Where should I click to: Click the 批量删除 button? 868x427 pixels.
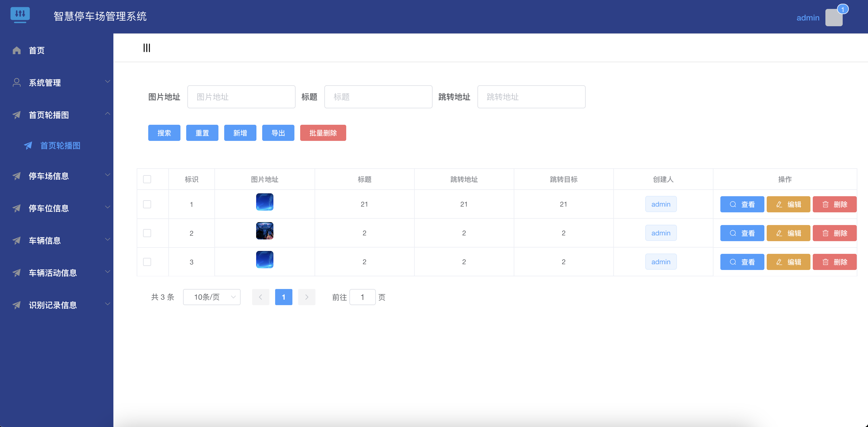point(323,133)
